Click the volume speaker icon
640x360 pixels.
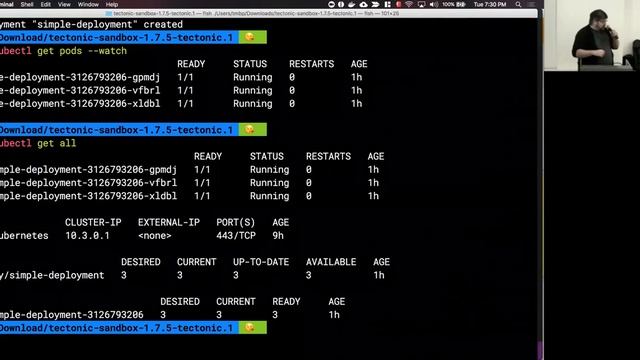click(433, 4)
